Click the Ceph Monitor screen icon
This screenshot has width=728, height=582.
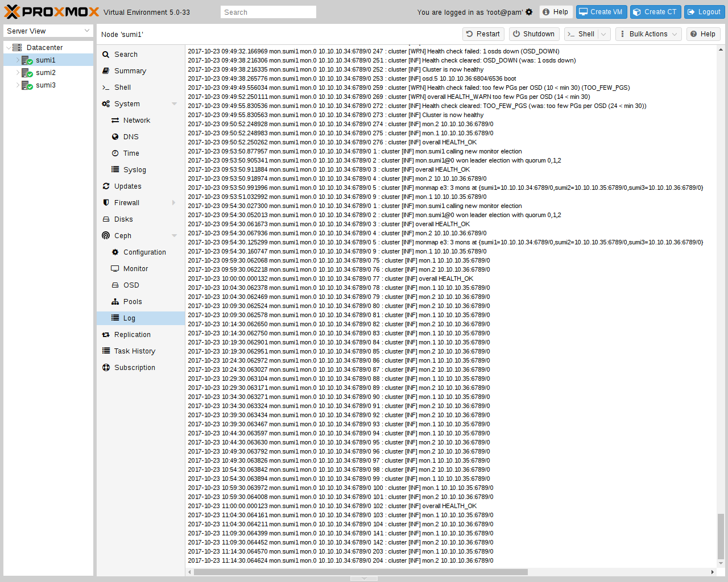click(x=115, y=269)
